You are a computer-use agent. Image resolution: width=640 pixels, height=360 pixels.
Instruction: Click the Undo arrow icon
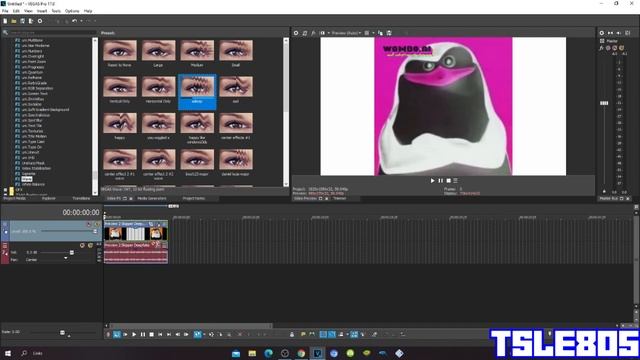coord(74,21)
